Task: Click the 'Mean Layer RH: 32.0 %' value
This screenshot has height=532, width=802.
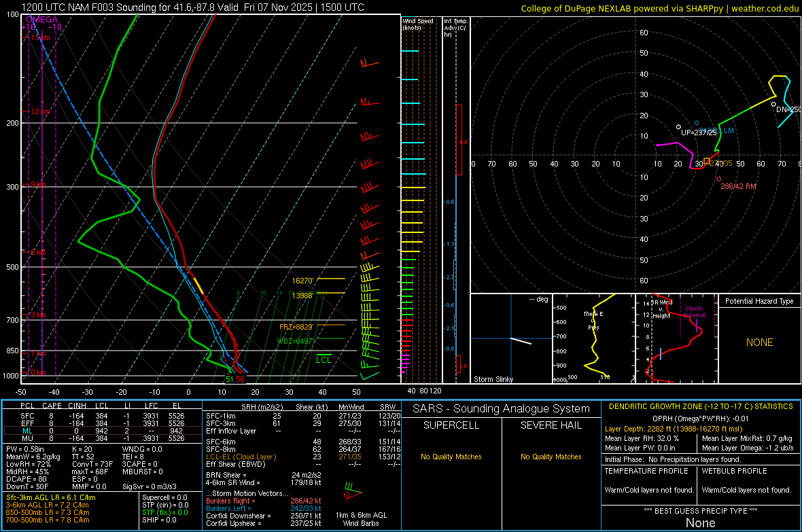Action: tap(642, 438)
